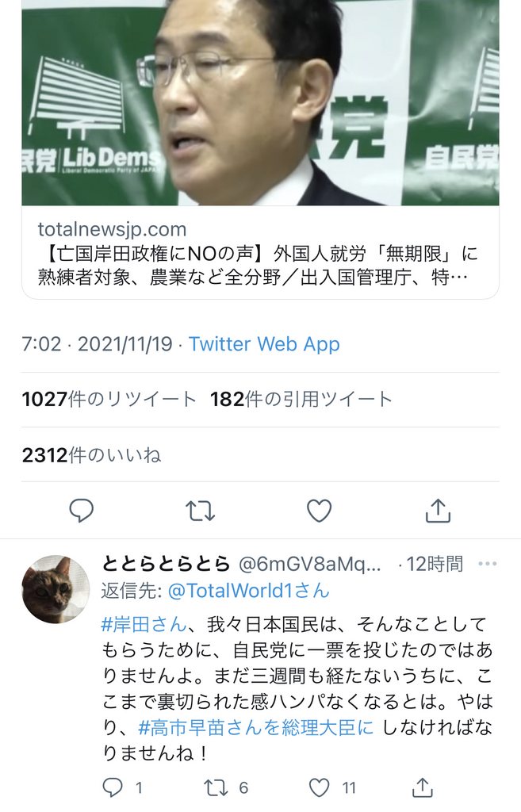Share the reply from ととらとらとら
This screenshot has height=812, width=521.
point(422,787)
